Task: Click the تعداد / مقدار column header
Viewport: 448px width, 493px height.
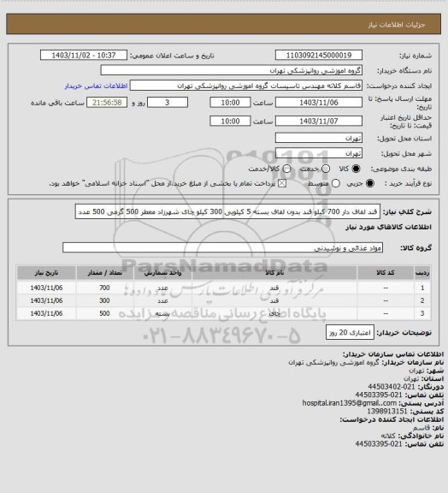Action: (104, 273)
